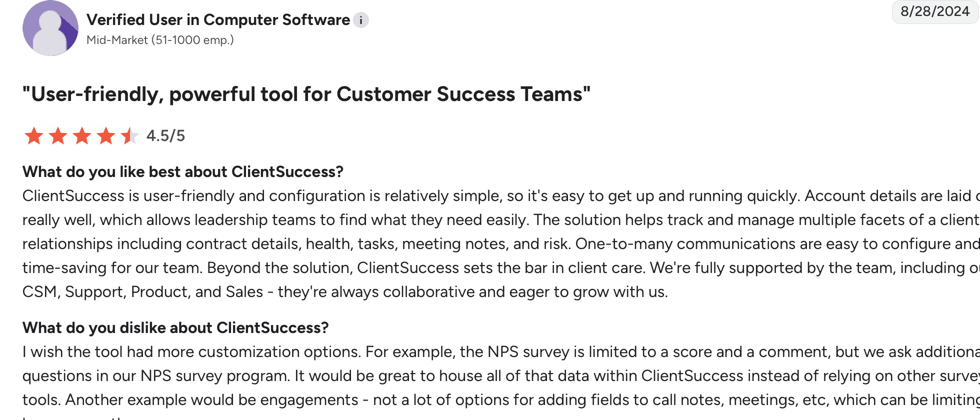Click the line beginning 'questions in our NPS survey'
Image resolution: width=980 pixels, height=420 pixels.
point(501,375)
